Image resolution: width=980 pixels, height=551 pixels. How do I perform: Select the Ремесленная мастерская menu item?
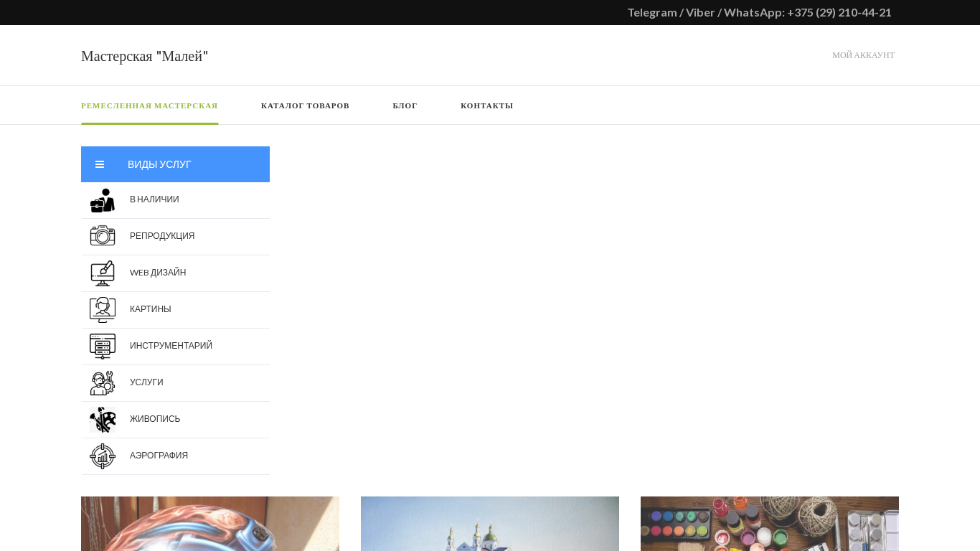(x=149, y=105)
